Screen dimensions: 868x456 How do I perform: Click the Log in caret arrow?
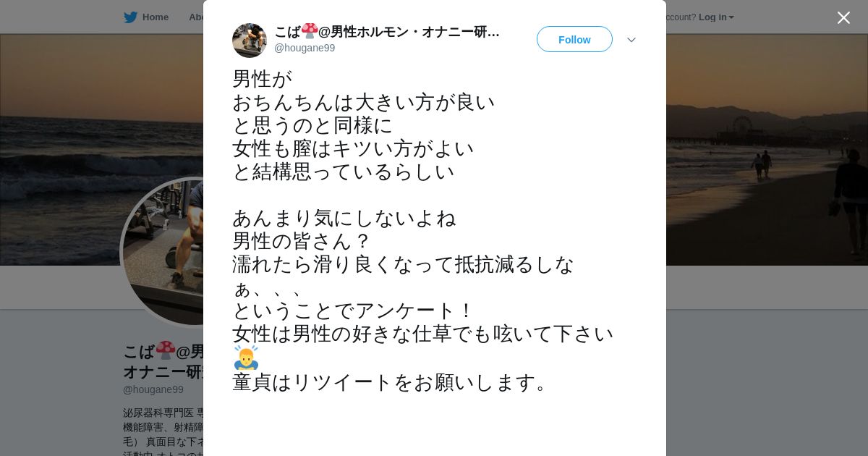[731, 17]
